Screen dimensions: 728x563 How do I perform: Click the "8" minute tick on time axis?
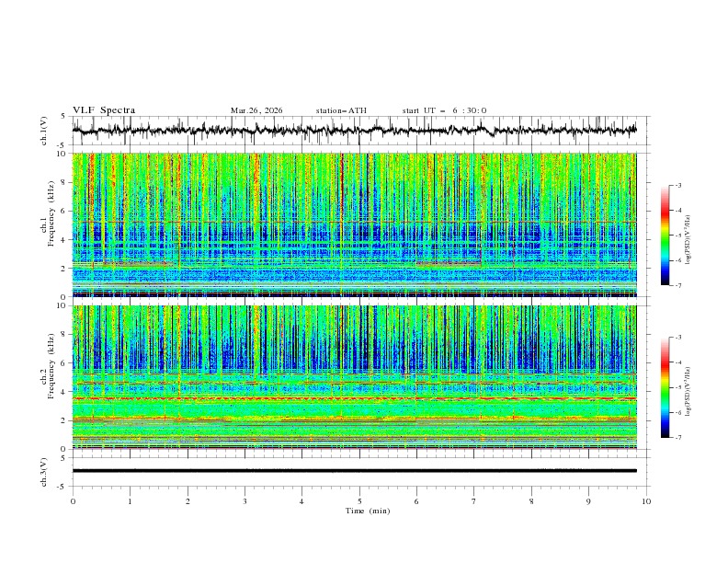[531, 501]
